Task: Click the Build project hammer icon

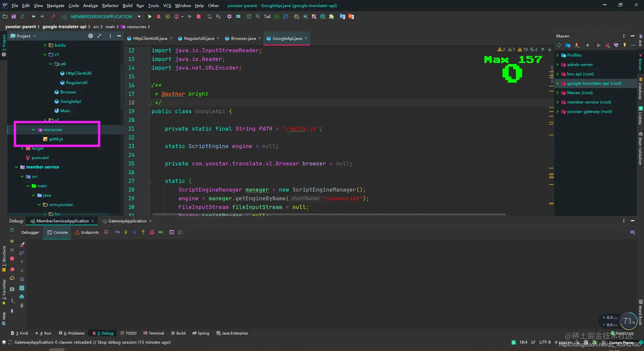Action: [x=53, y=17]
